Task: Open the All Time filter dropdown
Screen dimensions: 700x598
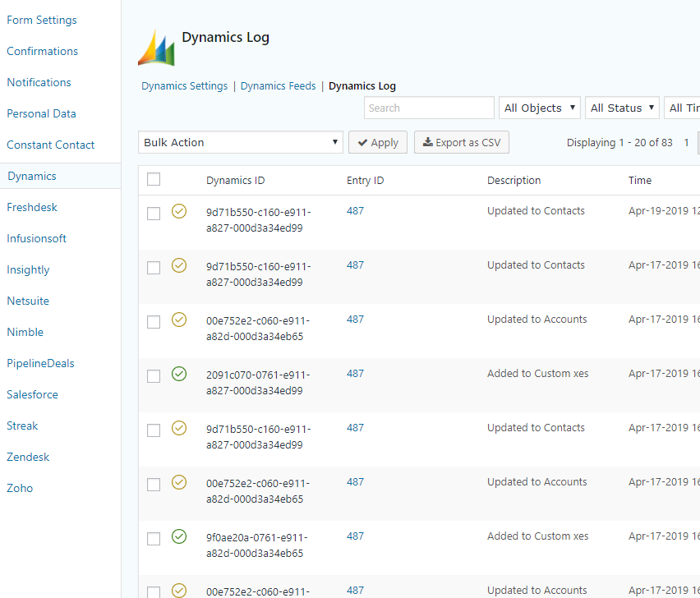Action: click(x=682, y=108)
